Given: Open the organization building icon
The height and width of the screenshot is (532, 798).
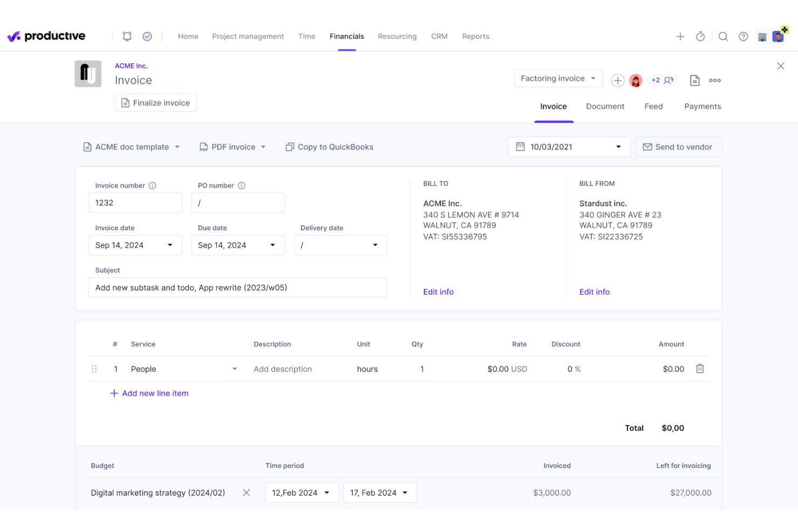Looking at the screenshot, I should (762, 37).
